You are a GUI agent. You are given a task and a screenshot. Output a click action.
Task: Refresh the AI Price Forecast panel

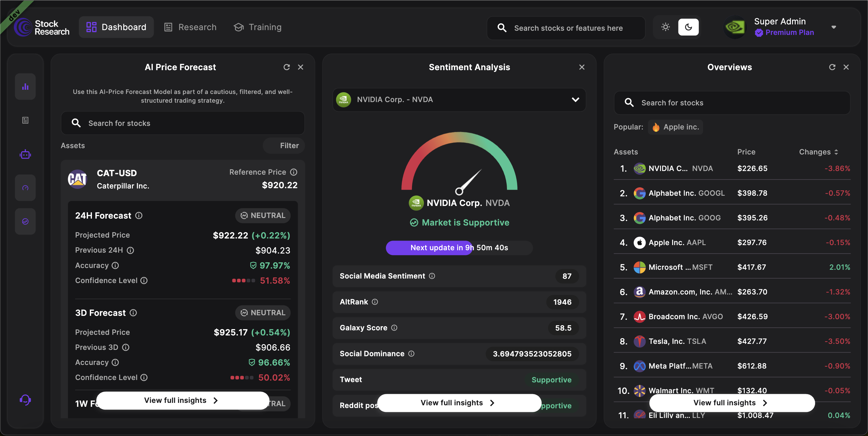[x=286, y=67]
